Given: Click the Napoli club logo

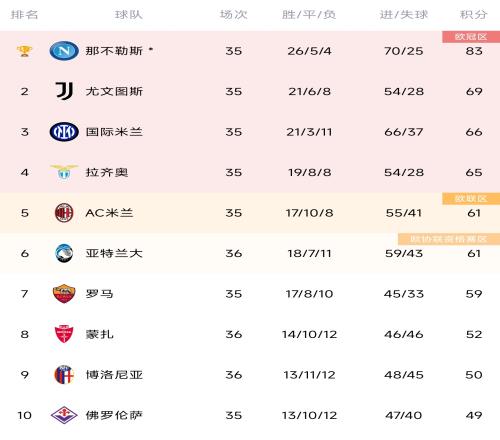Looking at the screenshot, I should point(64,51).
